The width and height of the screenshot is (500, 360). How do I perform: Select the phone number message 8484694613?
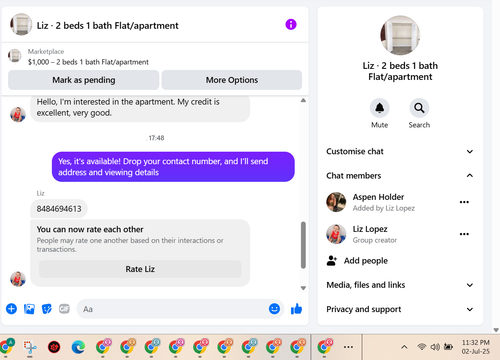[59, 209]
